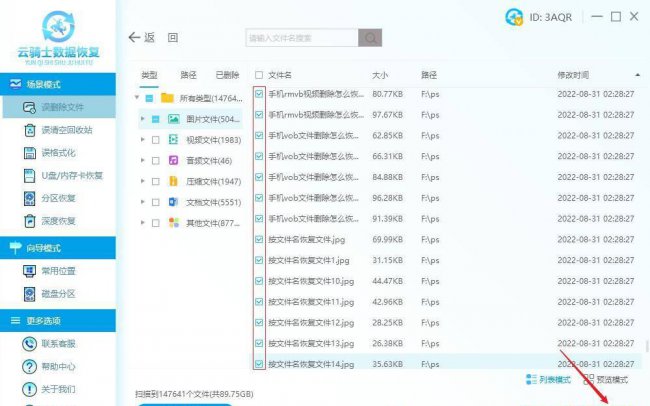Click the file name search input field
This screenshot has height=406, width=650.
click(302, 38)
